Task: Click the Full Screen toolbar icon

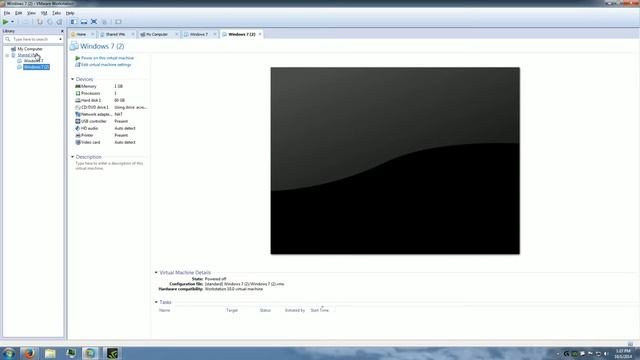Action: click(x=94, y=22)
